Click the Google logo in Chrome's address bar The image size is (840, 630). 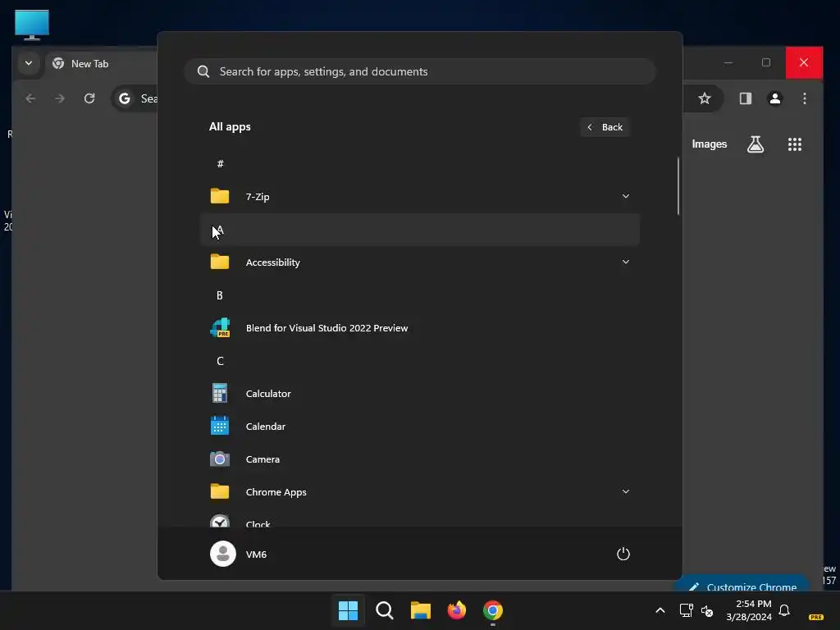pos(125,98)
